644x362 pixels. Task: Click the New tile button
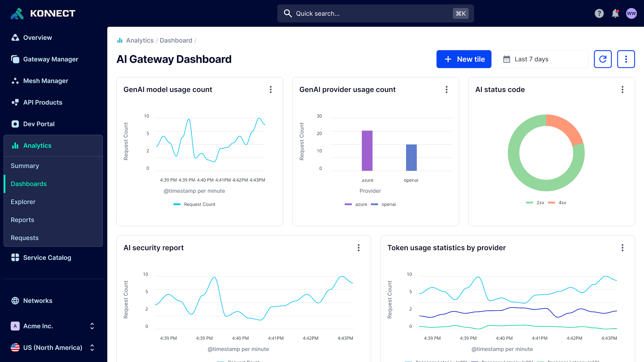click(464, 59)
